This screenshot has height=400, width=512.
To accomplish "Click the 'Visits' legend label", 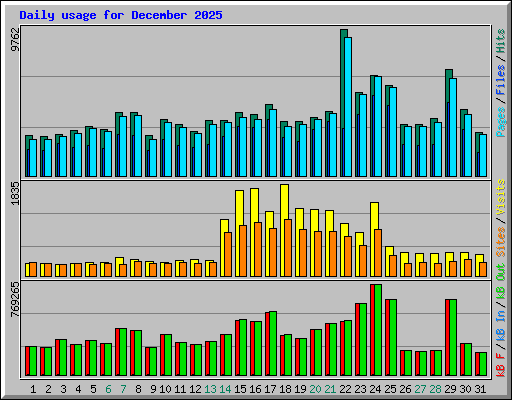I will tap(501, 197).
